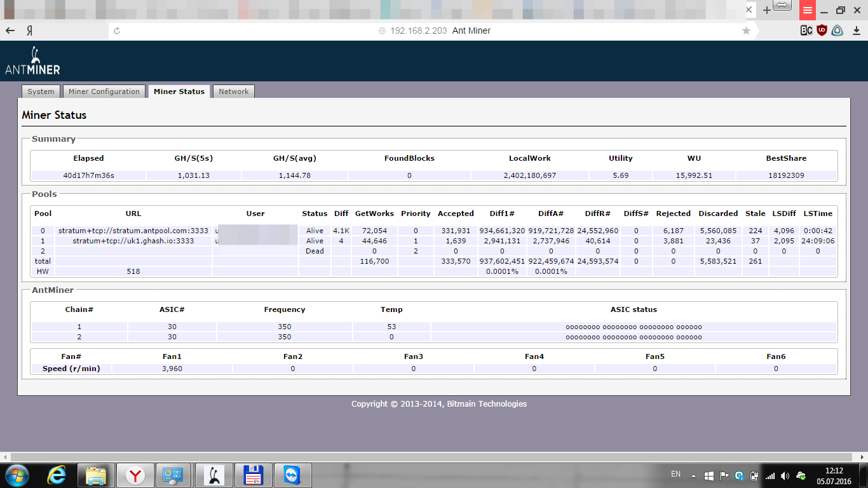Open Yandex home via the Я button
Image resolution: width=868 pixels, height=488 pixels.
point(29,30)
